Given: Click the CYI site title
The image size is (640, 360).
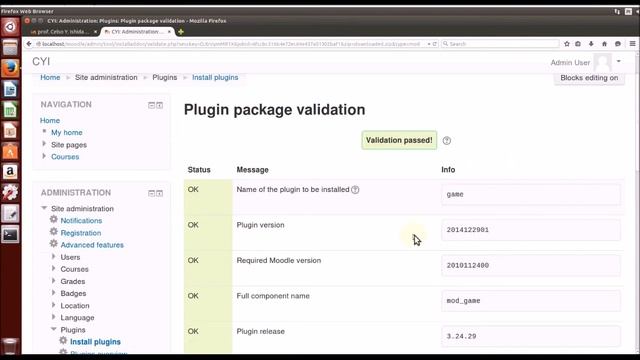Looking at the screenshot, I should pyautogui.click(x=41, y=62).
